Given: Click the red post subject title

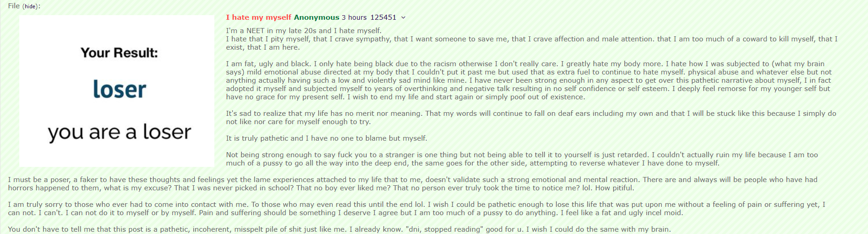Looking at the screenshot, I should [x=258, y=17].
